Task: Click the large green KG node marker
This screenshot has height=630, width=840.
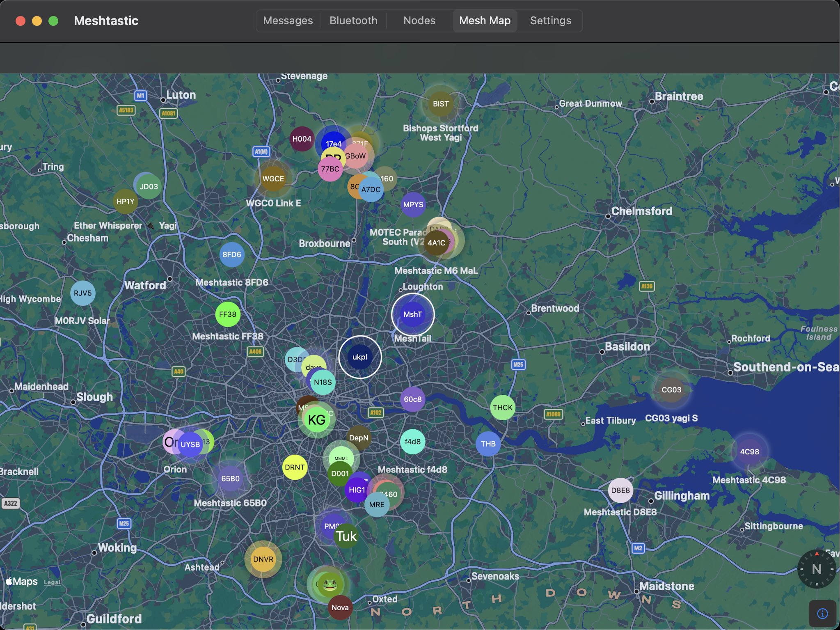Action: pos(316,420)
